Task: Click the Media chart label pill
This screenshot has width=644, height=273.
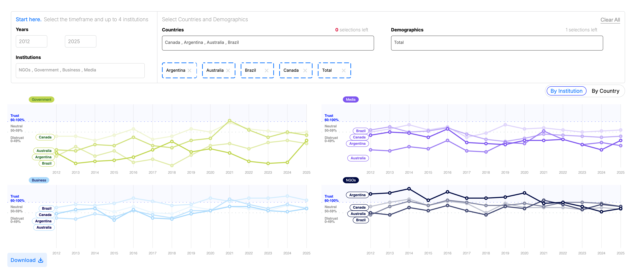Action: click(x=351, y=100)
